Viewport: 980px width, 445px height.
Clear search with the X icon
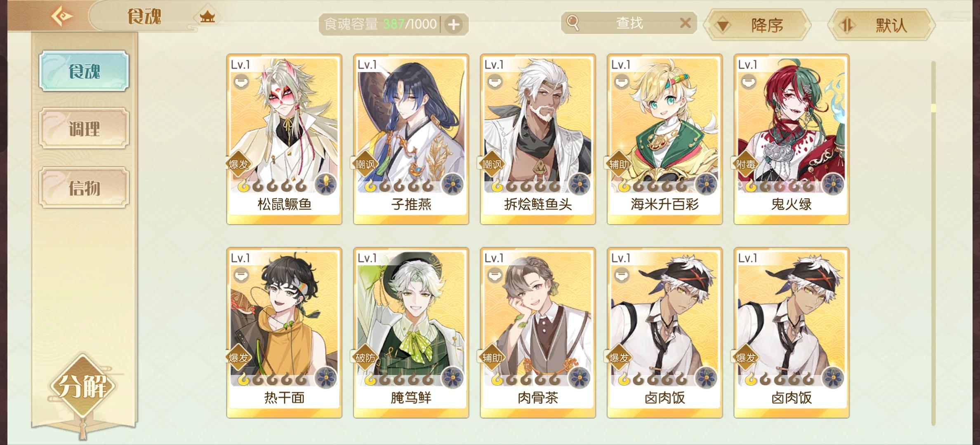point(685,23)
